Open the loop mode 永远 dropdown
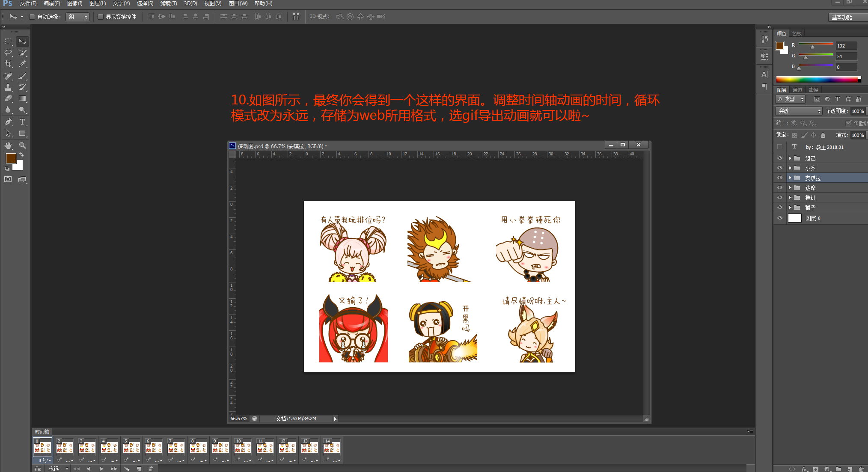The width and height of the screenshot is (868, 472). tap(58, 469)
